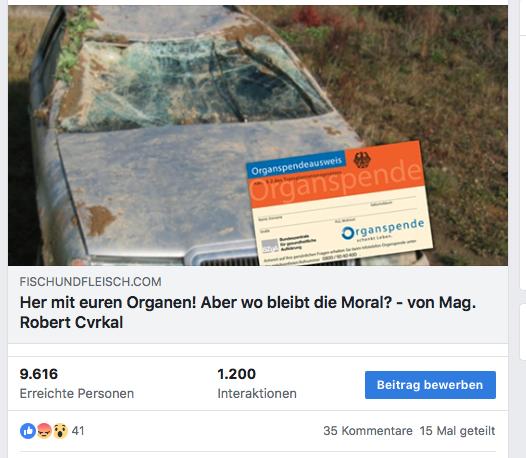
Task: Click the Erreichte Personen label
Action: tap(77, 394)
